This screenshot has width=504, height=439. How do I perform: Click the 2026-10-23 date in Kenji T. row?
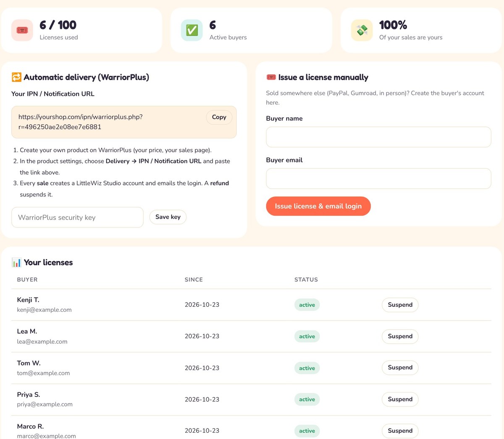click(x=202, y=305)
